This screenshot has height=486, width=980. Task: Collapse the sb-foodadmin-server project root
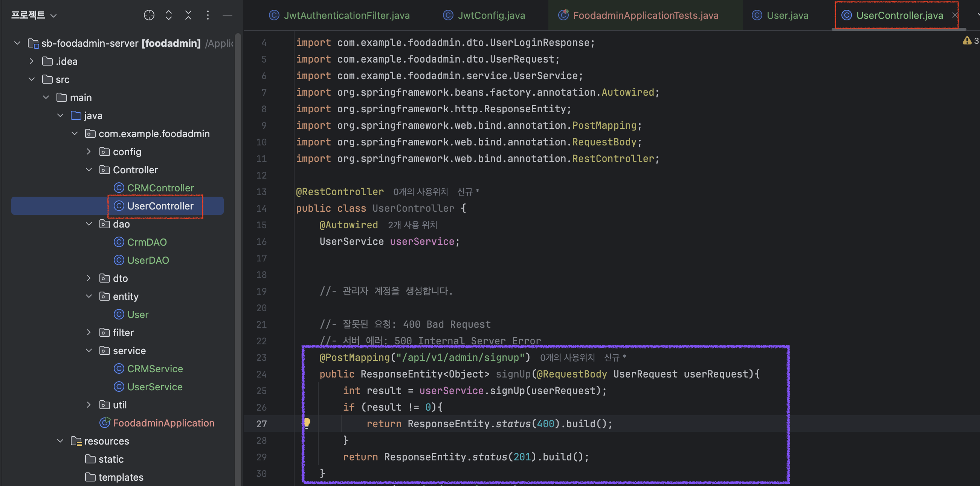(17, 43)
